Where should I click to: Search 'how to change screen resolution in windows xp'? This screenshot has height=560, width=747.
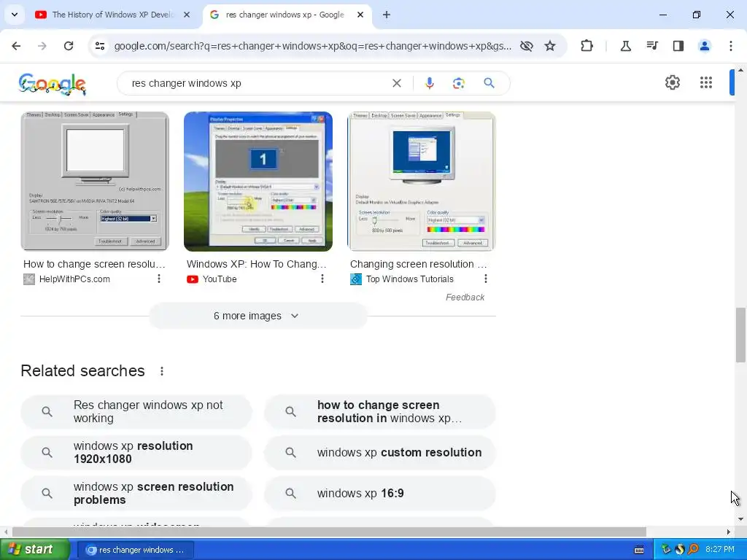click(379, 412)
